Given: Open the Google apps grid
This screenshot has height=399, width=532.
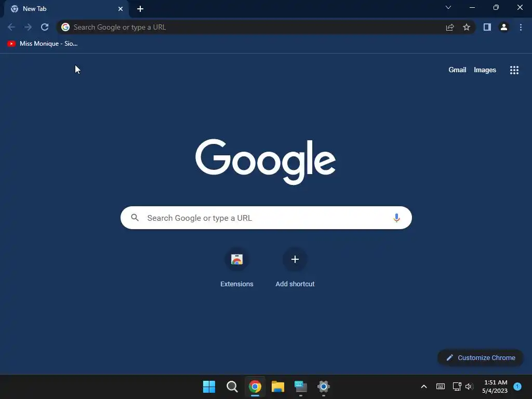Looking at the screenshot, I should point(514,70).
